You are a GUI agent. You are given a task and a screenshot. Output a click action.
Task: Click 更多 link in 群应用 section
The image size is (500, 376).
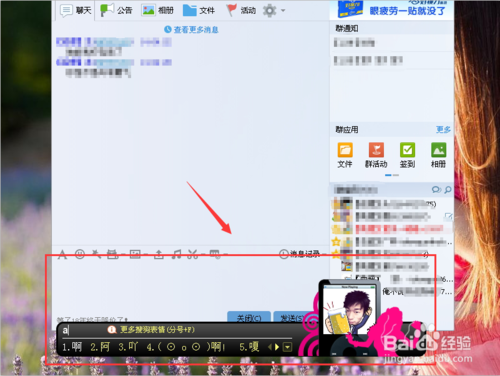443,129
